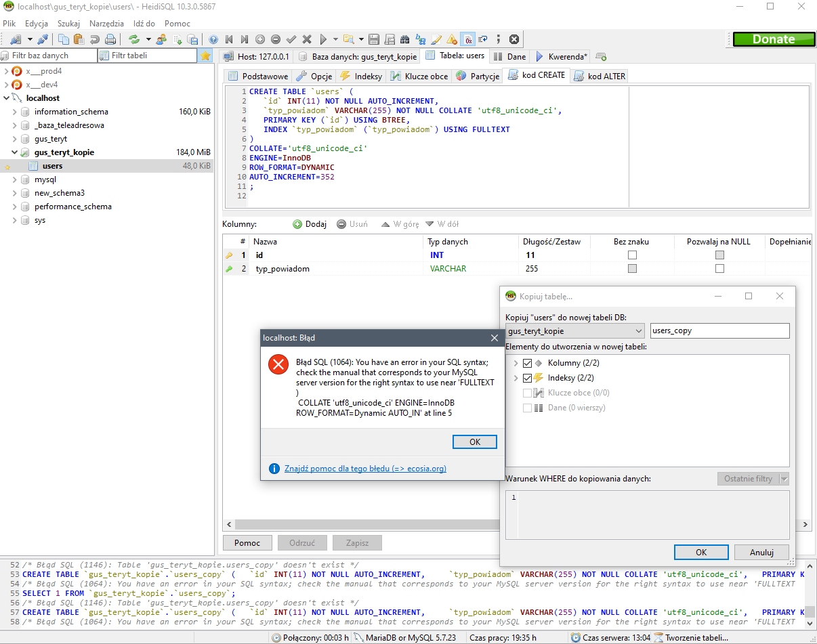The height and width of the screenshot is (644, 817).
Task: Switch to the Indeksy tab
Action: [x=362, y=76]
